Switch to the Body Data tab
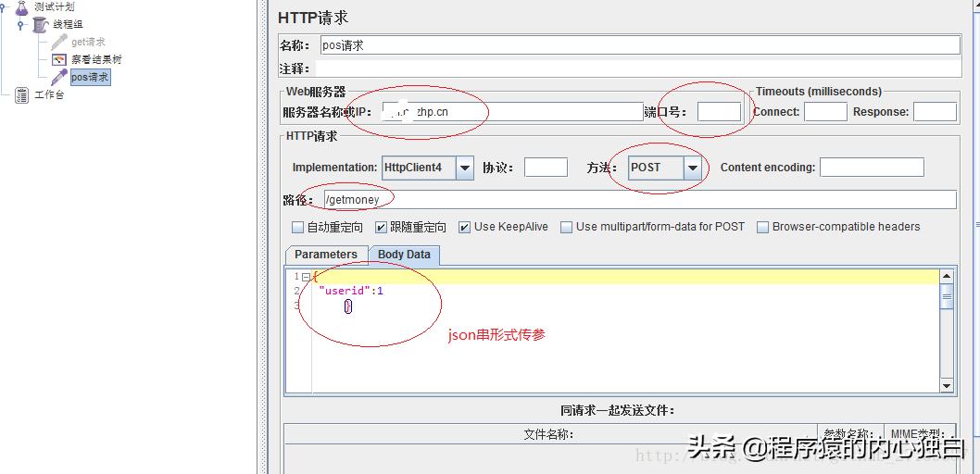This screenshot has width=980, height=474. (404, 255)
